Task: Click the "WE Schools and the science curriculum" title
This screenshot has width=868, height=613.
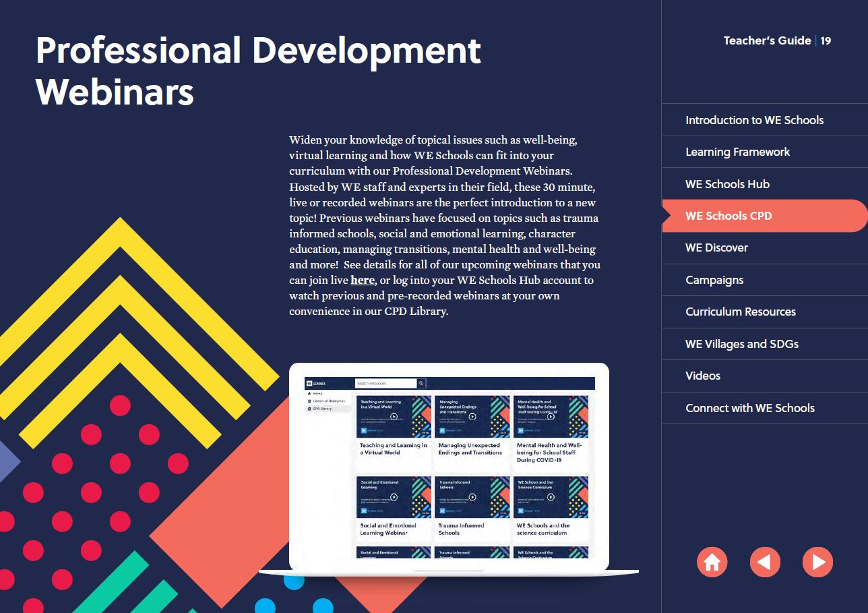Action: click(x=543, y=529)
